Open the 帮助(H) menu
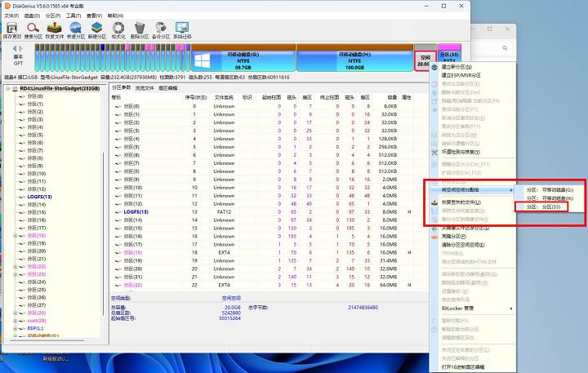The image size is (588, 373). coord(115,16)
